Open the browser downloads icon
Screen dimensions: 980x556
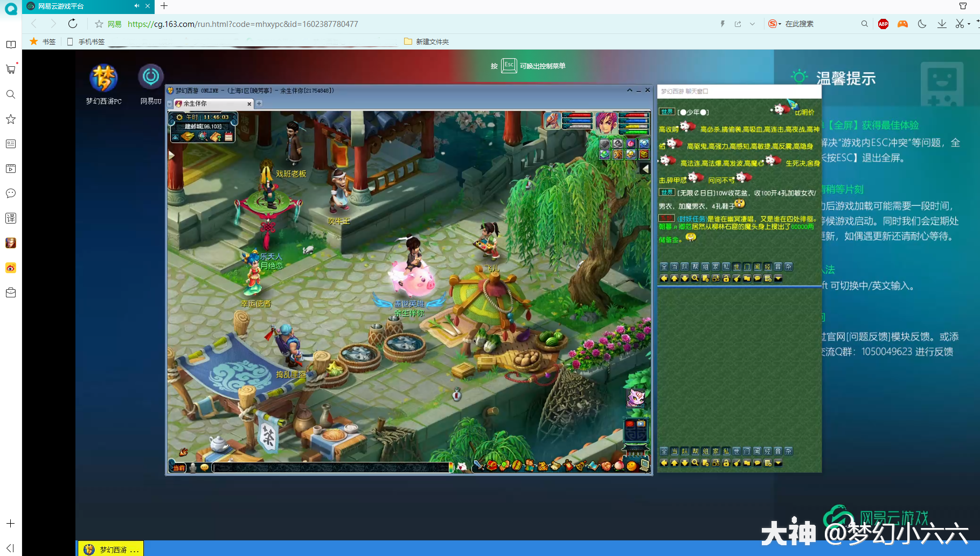click(942, 24)
